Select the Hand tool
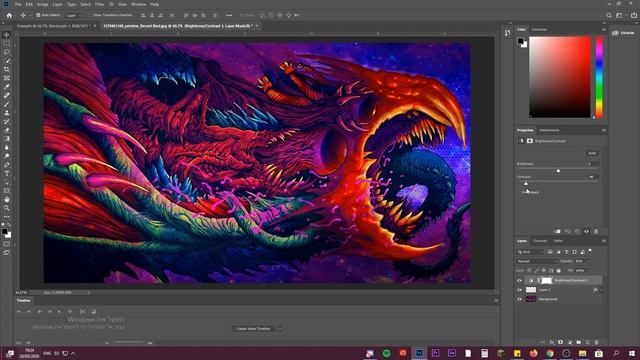The image size is (640, 360). point(7,200)
